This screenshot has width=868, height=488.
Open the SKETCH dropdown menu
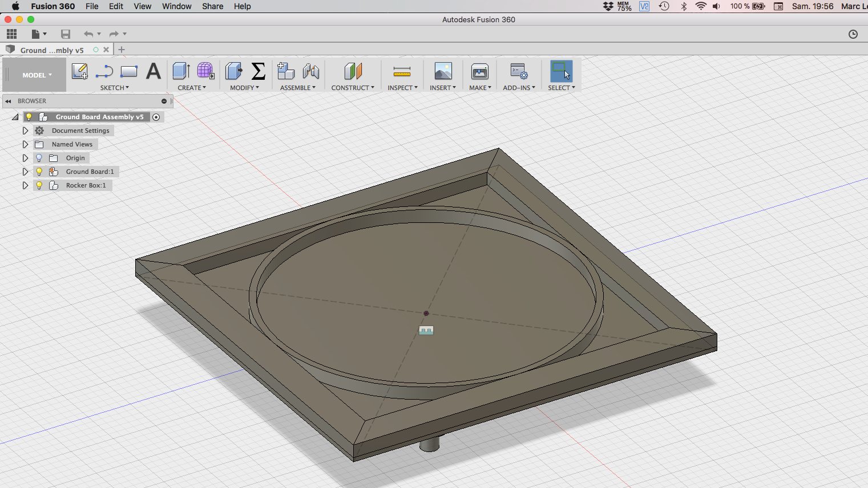coord(114,88)
